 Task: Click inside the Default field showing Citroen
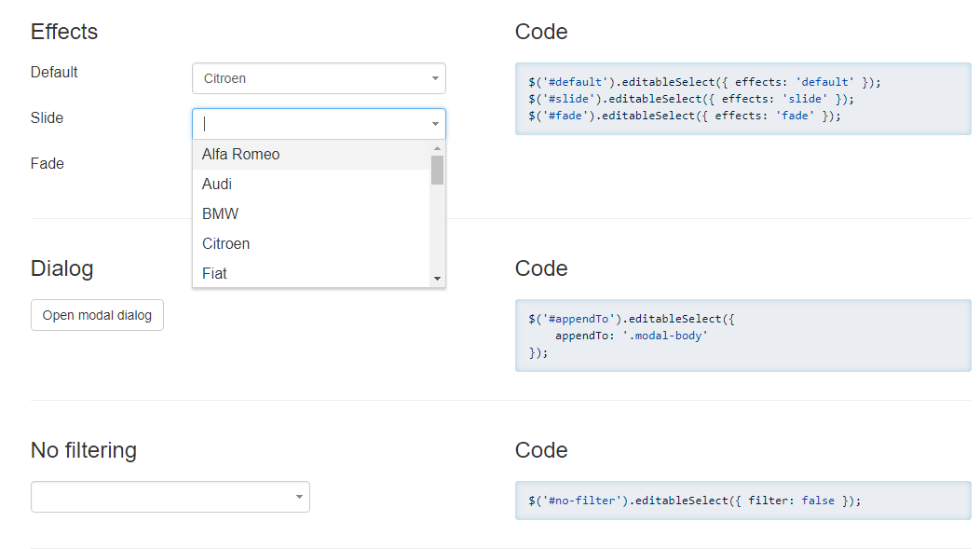pyautogui.click(x=307, y=79)
